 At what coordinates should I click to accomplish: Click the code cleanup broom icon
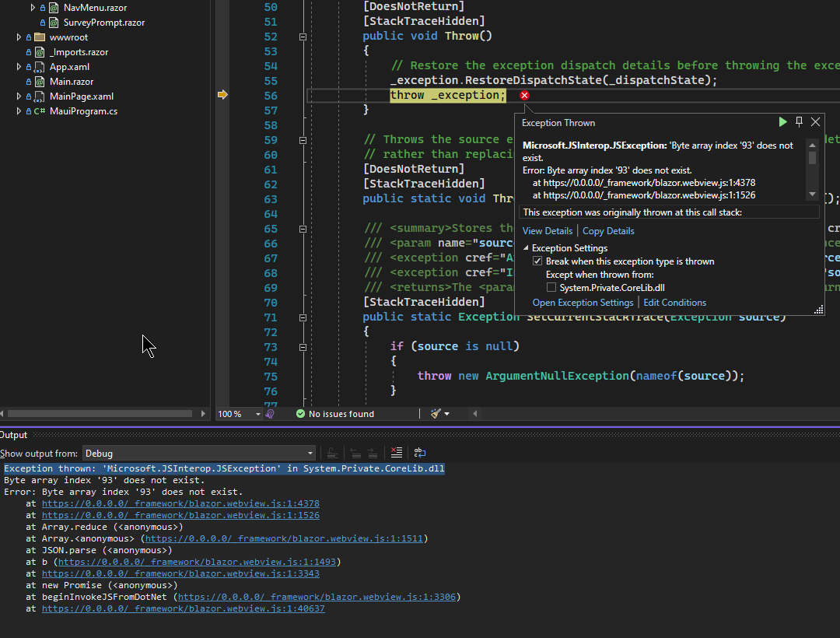click(436, 414)
